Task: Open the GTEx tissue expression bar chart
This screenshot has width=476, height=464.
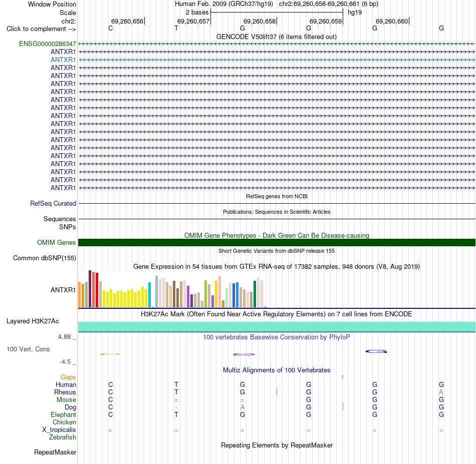Action: 172,289
